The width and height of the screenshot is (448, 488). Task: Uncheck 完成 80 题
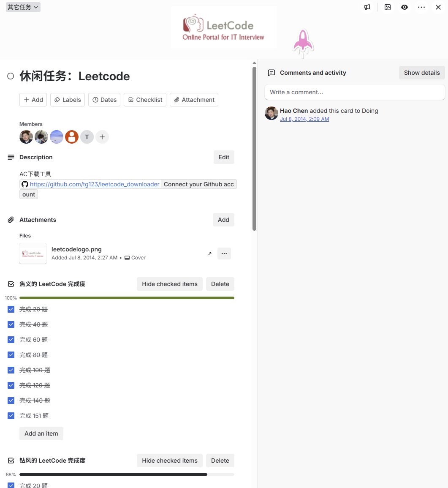[x=11, y=355]
